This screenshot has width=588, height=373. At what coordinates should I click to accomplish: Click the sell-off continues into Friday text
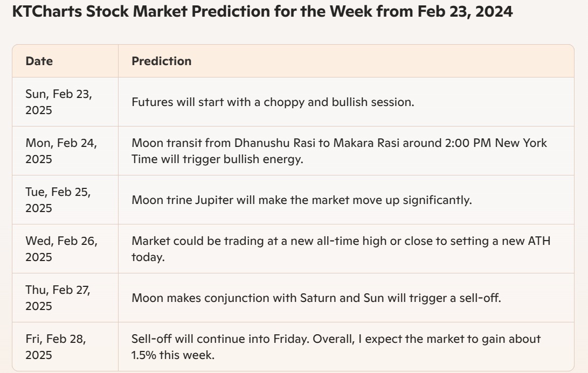336,347
